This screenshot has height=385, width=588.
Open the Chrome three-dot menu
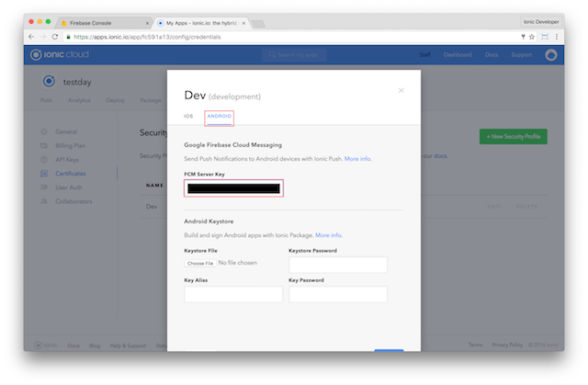pyautogui.click(x=557, y=36)
